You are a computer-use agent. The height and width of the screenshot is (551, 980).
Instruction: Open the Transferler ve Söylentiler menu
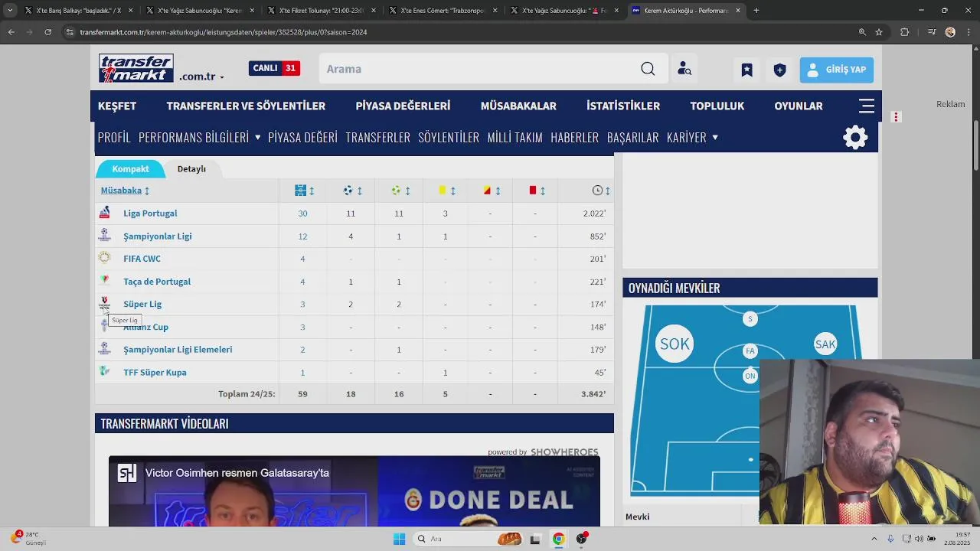[246, 106]
